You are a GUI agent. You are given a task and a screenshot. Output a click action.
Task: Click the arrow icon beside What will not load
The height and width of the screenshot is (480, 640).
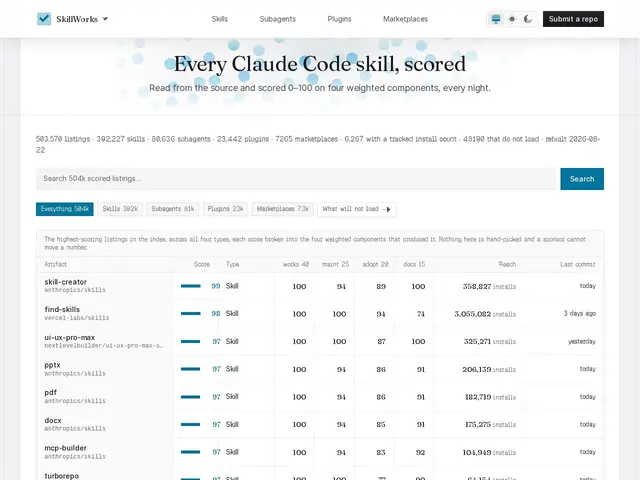[387, 209]
